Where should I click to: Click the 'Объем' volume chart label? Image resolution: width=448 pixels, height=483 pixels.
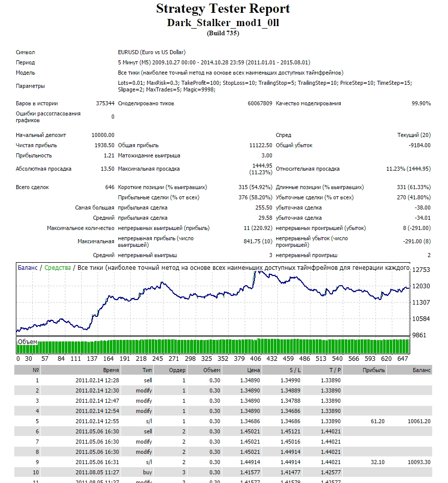coord(28,342)
